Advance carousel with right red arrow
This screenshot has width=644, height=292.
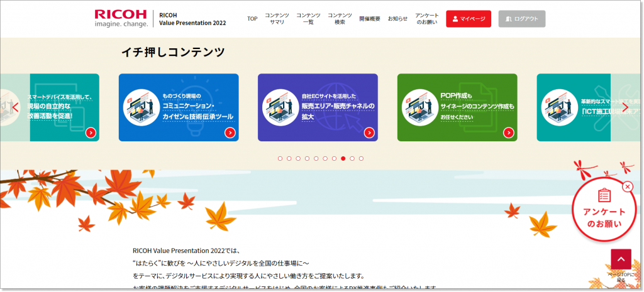pos(626,107)
